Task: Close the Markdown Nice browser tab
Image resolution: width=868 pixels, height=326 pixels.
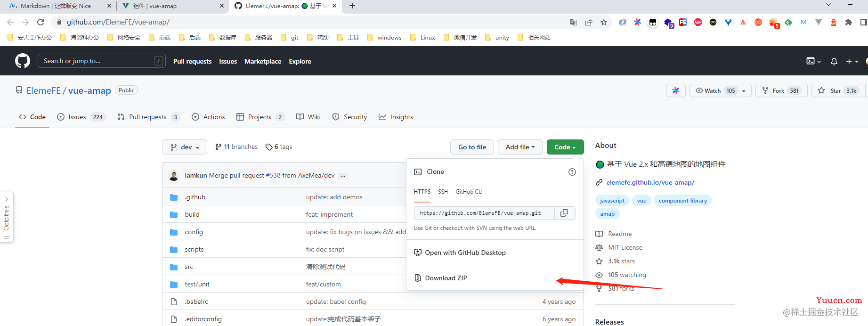Action: click(x=109, y=6)
